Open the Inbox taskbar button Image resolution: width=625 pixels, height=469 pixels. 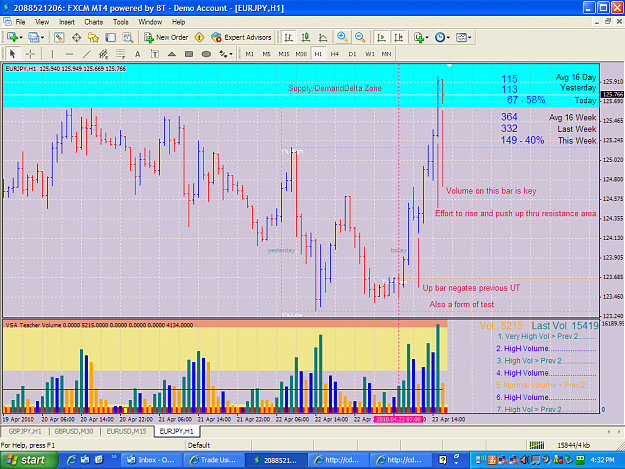(151, 460)
